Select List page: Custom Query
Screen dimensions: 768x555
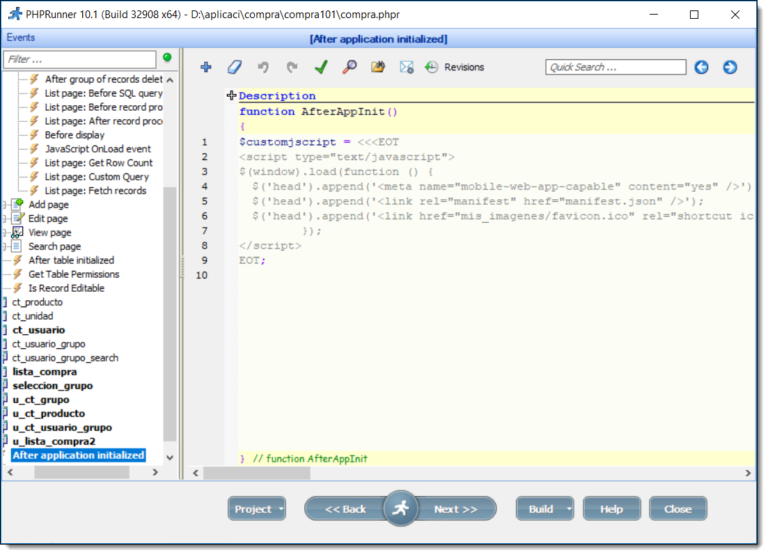pyautogui.click(x=96, y=176)
